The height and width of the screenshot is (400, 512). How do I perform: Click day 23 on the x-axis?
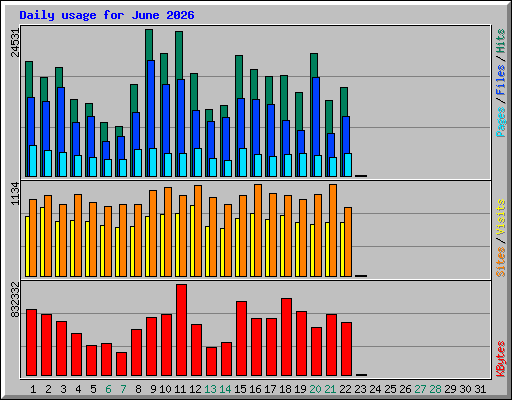click(360, 389)
